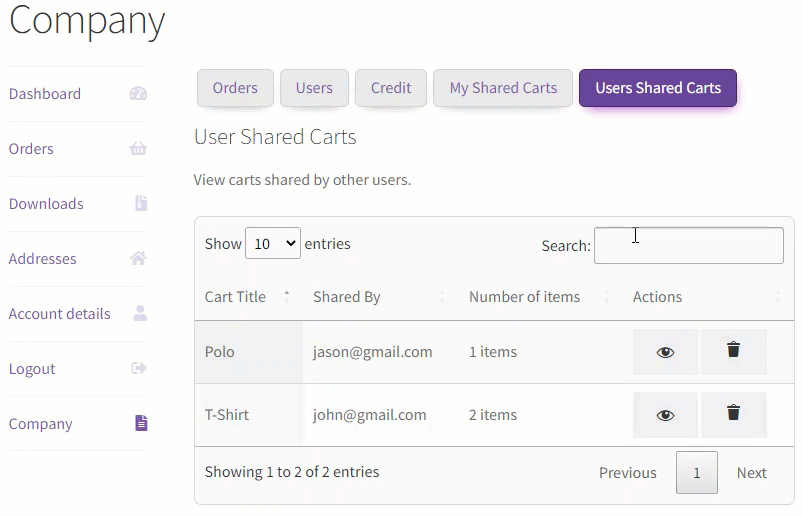The height and width of the screenshot is (516, 802).
Task: Delete the T-Shirt shared cart
Action: 733,415
